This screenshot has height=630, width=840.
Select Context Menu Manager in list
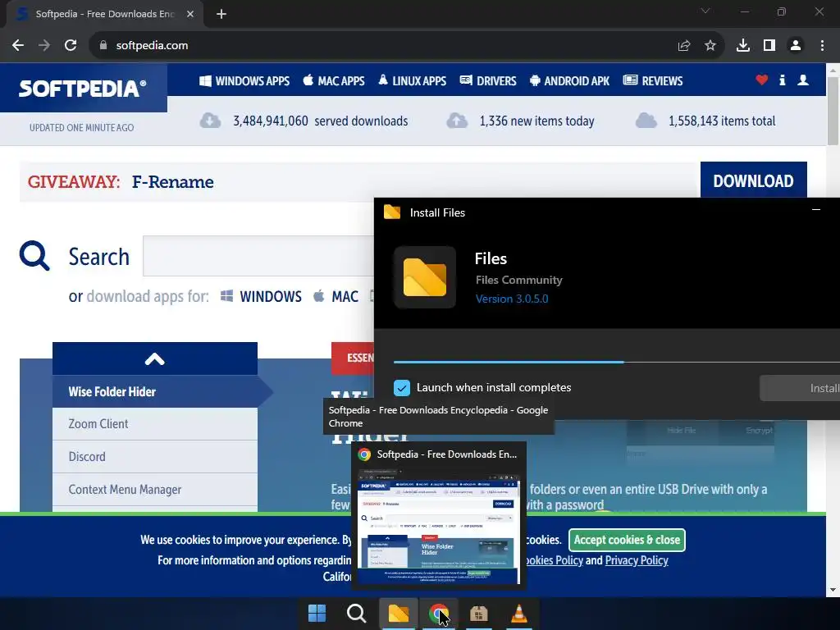(155, 489)
